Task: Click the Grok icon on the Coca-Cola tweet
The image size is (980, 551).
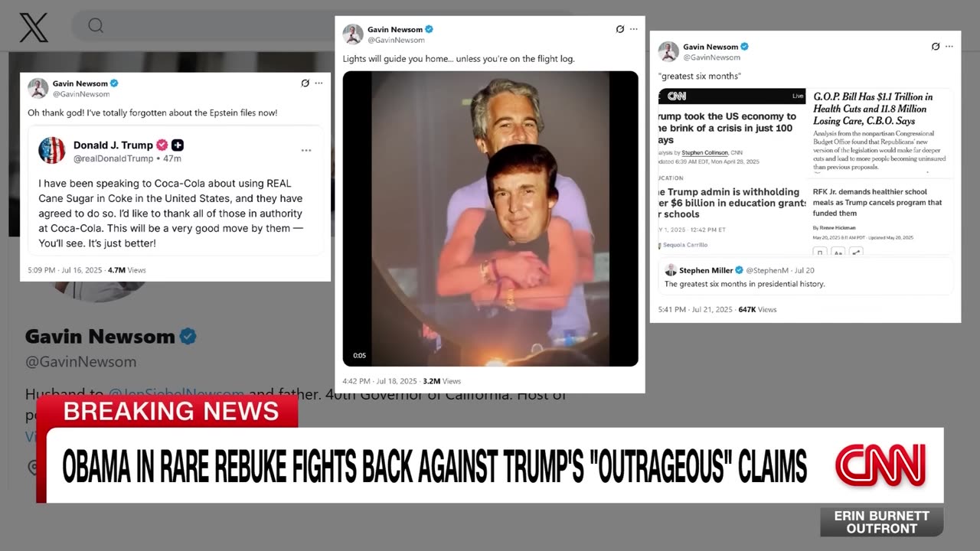Action: coord(305,83)
